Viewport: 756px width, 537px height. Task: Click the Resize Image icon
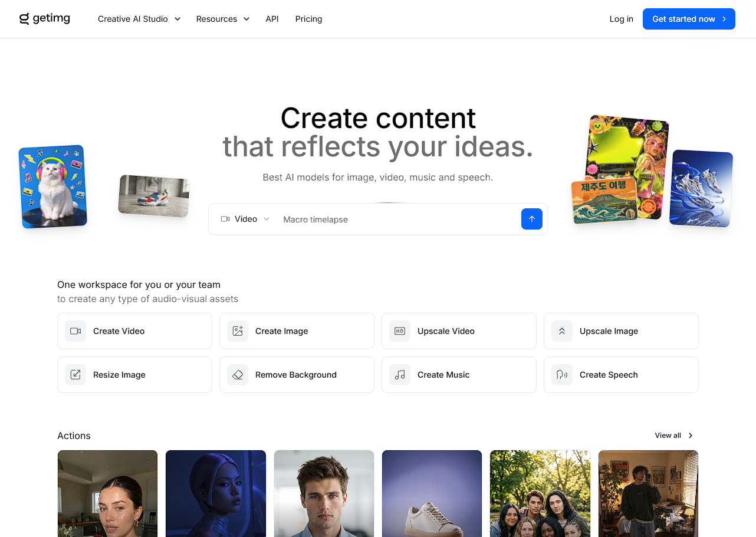tap(75, 375)
